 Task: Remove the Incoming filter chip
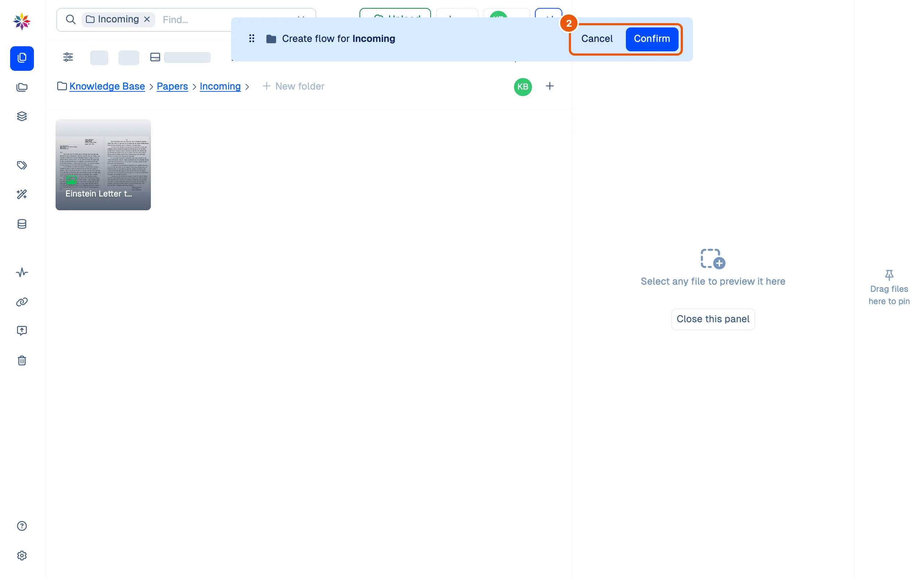[x=147, y=19]
